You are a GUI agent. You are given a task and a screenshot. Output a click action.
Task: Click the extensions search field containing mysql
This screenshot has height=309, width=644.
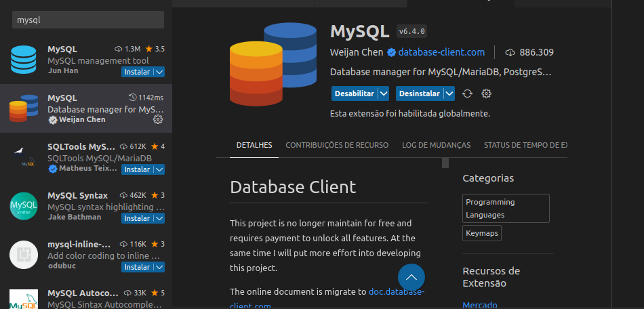click(88, 20)
